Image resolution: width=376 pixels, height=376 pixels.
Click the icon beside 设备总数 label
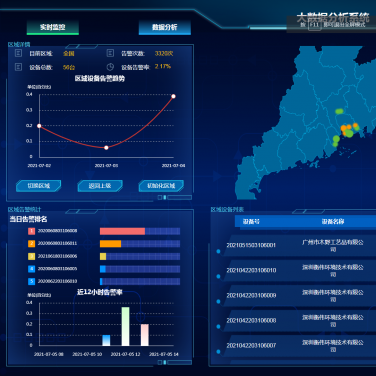point(18,67)
